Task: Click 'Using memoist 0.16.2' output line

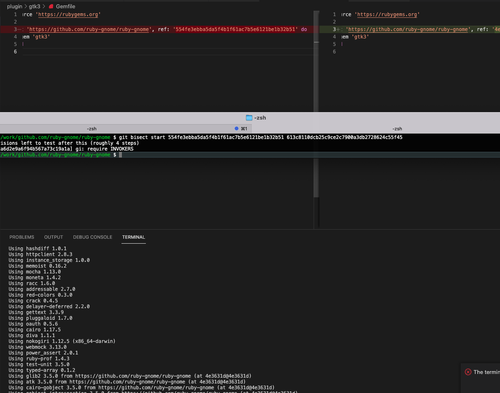Action: tap(37, 266)
